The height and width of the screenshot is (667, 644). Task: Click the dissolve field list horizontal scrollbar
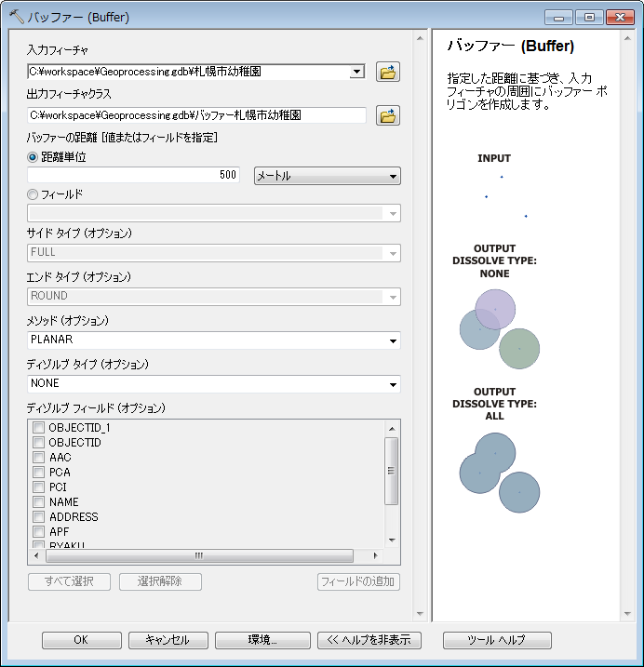point(197,555)
